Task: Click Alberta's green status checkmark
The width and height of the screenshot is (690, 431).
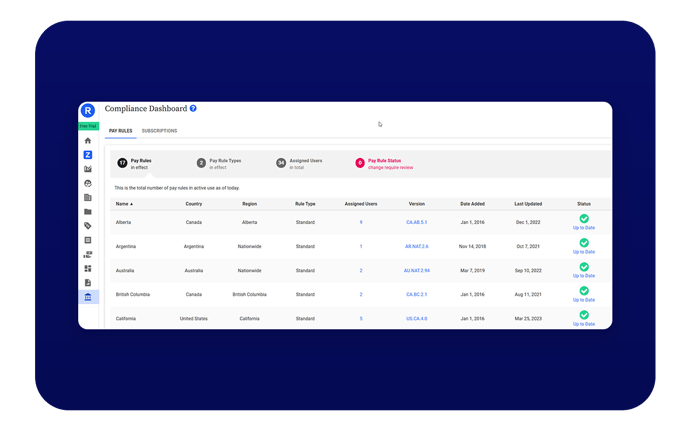Action: pyautogui.click(x=584, y=218)
